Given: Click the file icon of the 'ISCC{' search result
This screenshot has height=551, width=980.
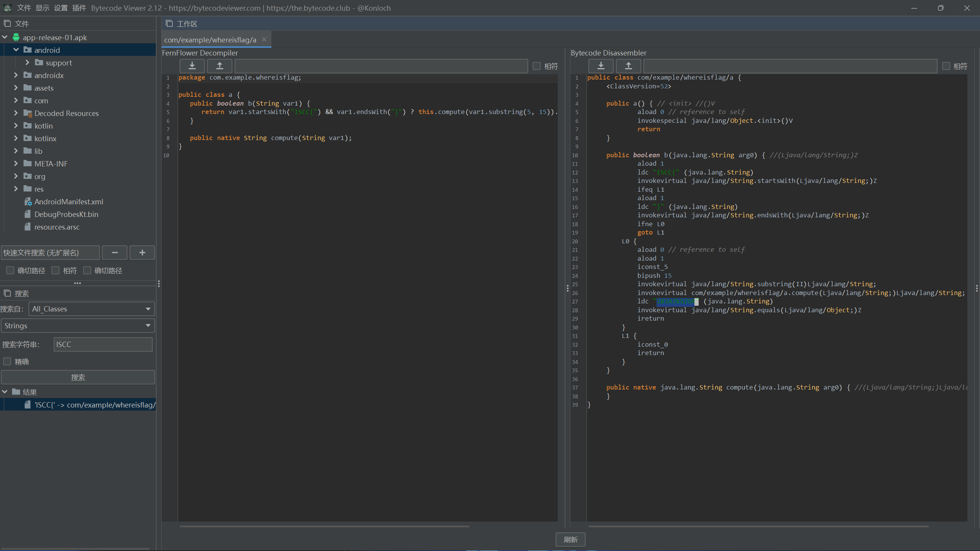Looking at the screenshot, I should [x=28, y=404].
